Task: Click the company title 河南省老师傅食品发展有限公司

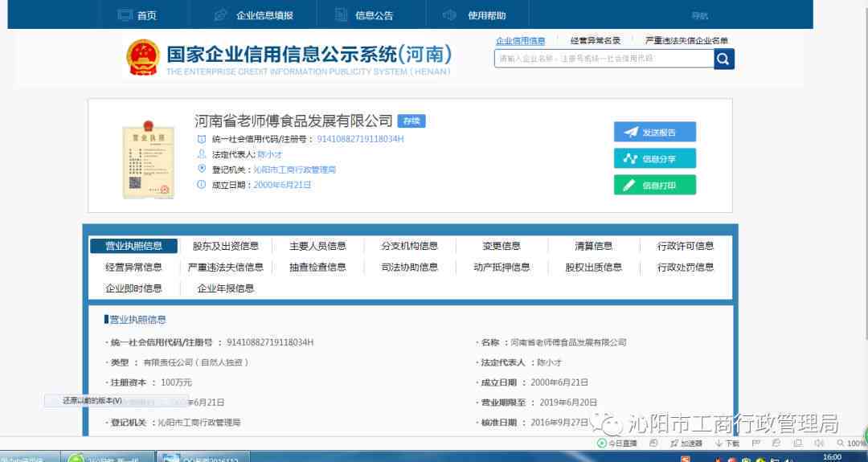Action: click(293, 121)
